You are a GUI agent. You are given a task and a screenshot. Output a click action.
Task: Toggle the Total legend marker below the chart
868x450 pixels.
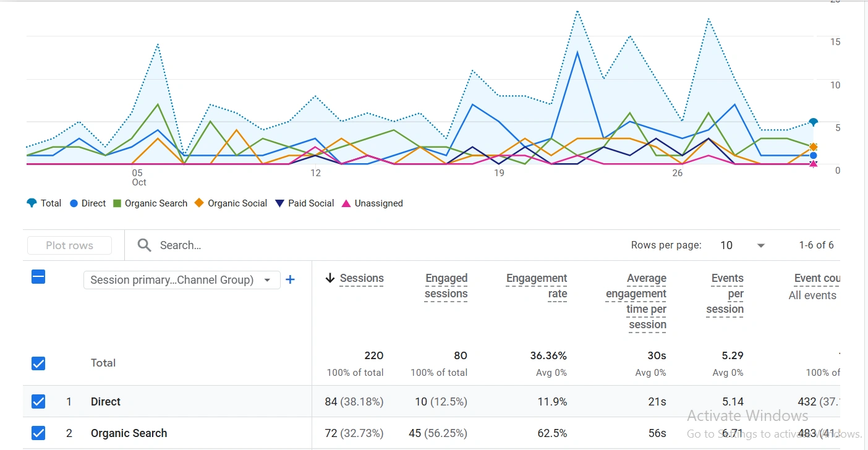(x=32, y=203)
